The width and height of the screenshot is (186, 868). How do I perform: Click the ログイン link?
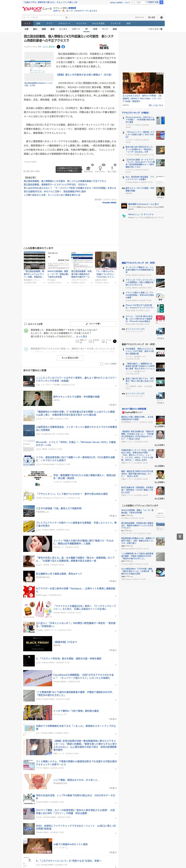(57, 11)
